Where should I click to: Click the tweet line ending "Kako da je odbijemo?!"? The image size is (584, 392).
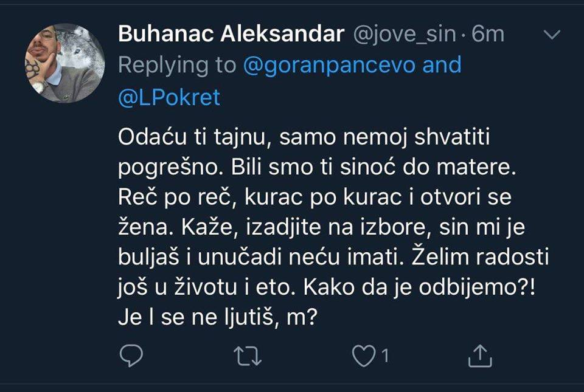pos(327,287)
